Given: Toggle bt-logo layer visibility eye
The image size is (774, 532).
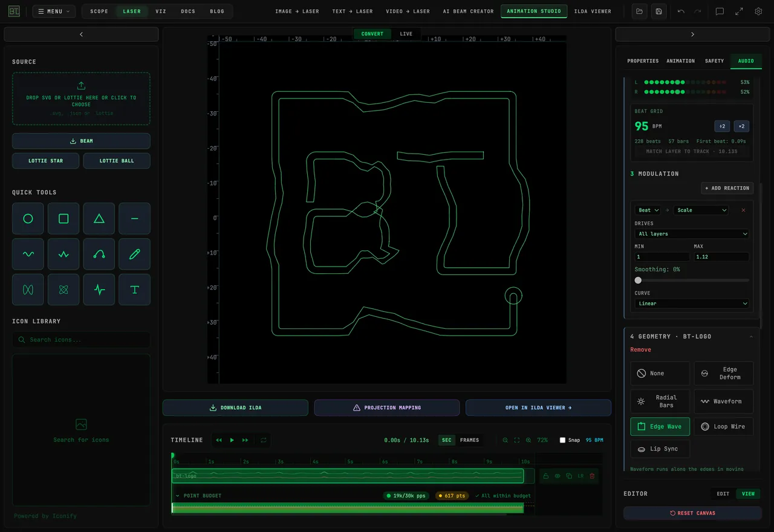Looking at the screenshot, I should tap(558, 476).
